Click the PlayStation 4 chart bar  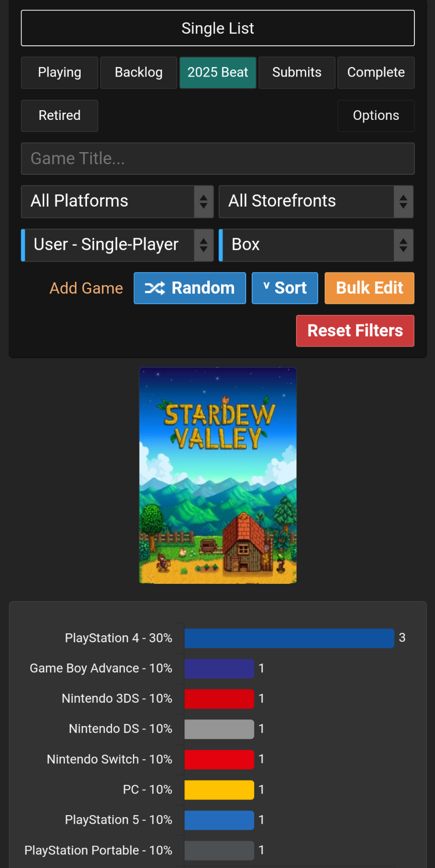(289, 638)
